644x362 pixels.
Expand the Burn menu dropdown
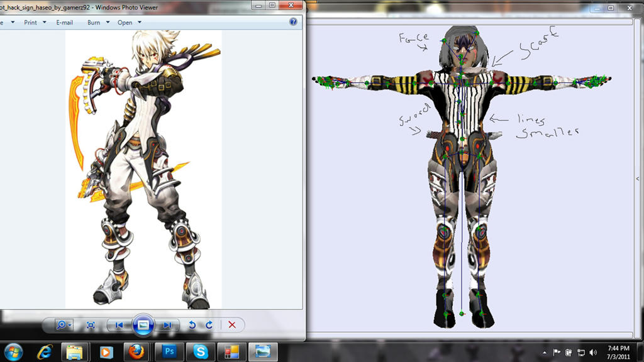[98, 23]
